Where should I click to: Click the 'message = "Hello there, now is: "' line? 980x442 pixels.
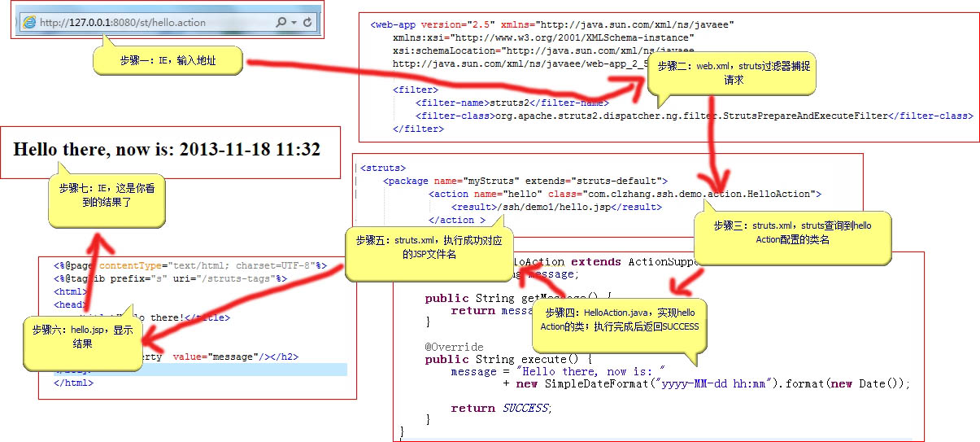(558, 371)
